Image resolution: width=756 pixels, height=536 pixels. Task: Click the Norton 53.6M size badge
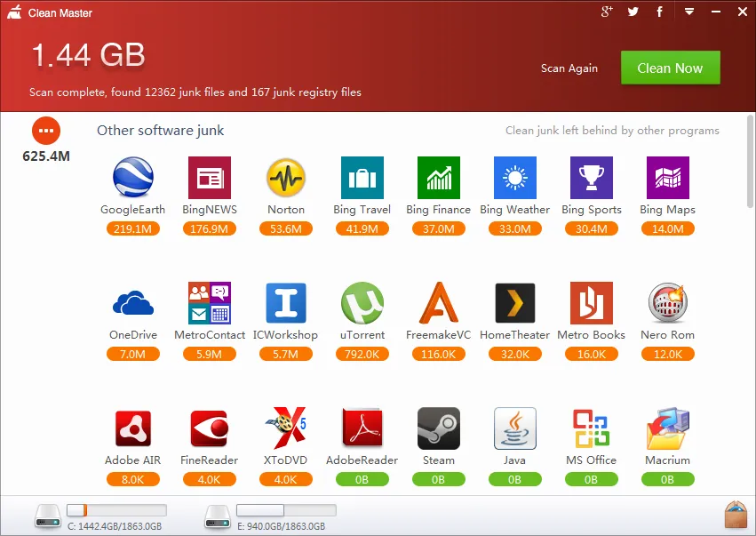pyautogui.click(x=286, y=228)
